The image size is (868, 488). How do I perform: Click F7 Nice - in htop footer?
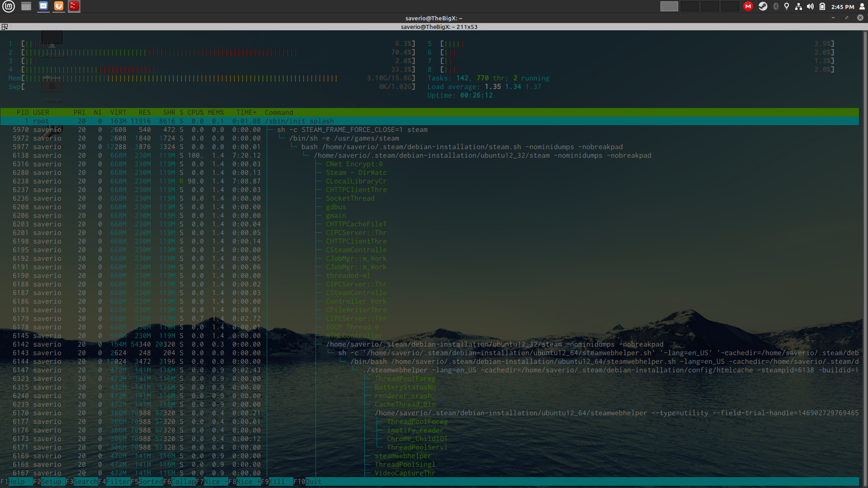click(212, 482)
